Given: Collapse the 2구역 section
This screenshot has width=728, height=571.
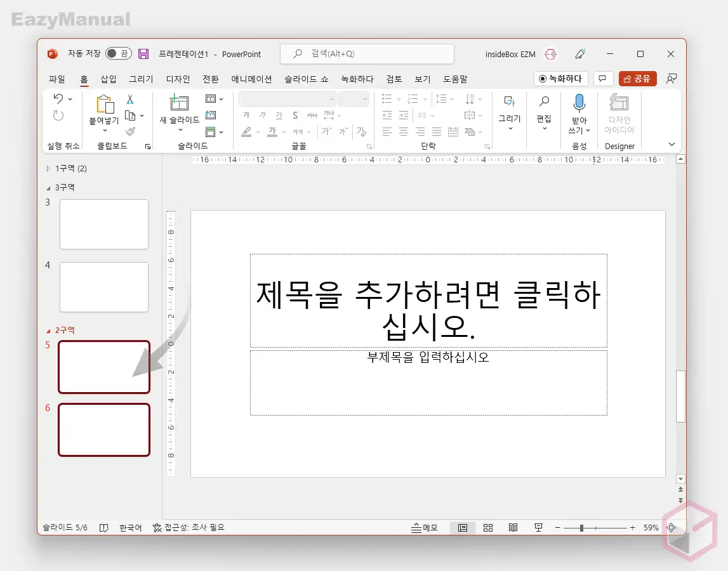Looking at the screenshot, I should tap(48, 331).
